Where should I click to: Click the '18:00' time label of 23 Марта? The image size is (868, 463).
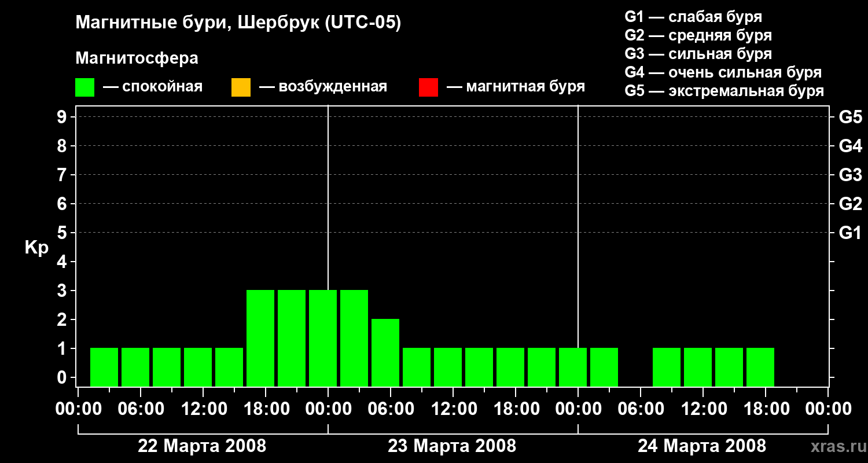coord(516,409)
